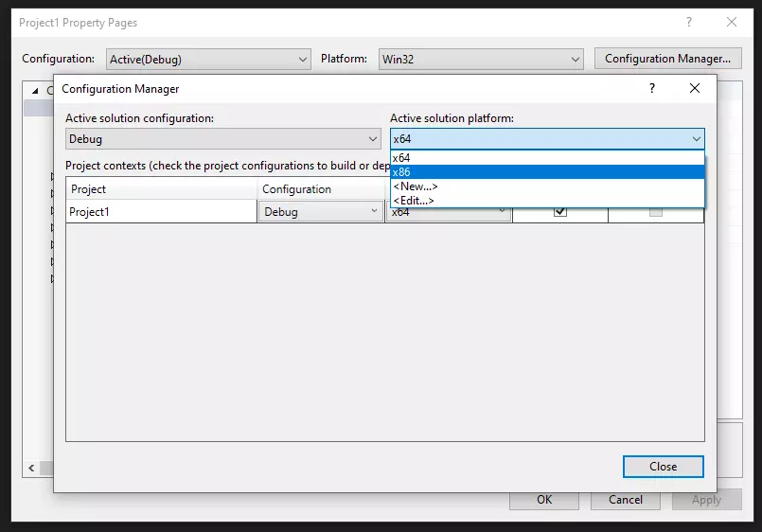Close the Project1 Property Pages window

click(732, 22)
